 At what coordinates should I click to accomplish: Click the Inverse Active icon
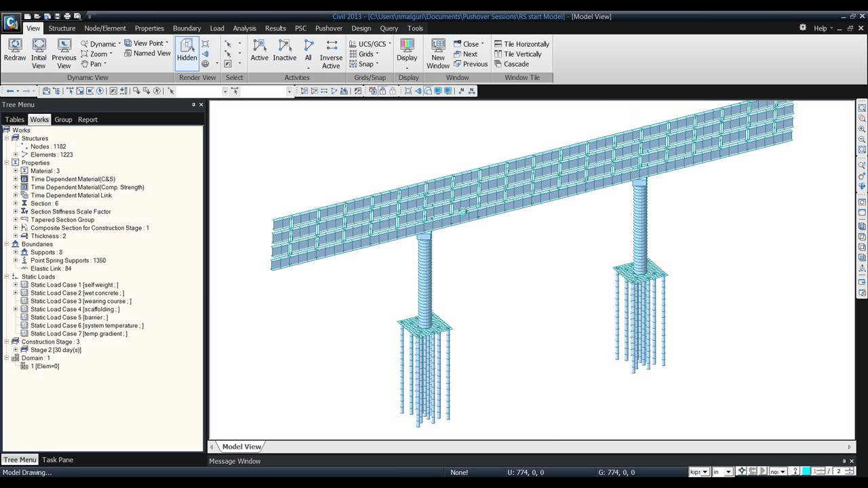331,54
